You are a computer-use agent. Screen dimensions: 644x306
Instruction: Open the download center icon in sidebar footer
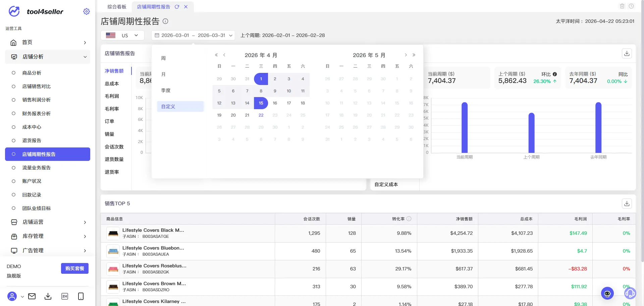click(x=48, y=296)
